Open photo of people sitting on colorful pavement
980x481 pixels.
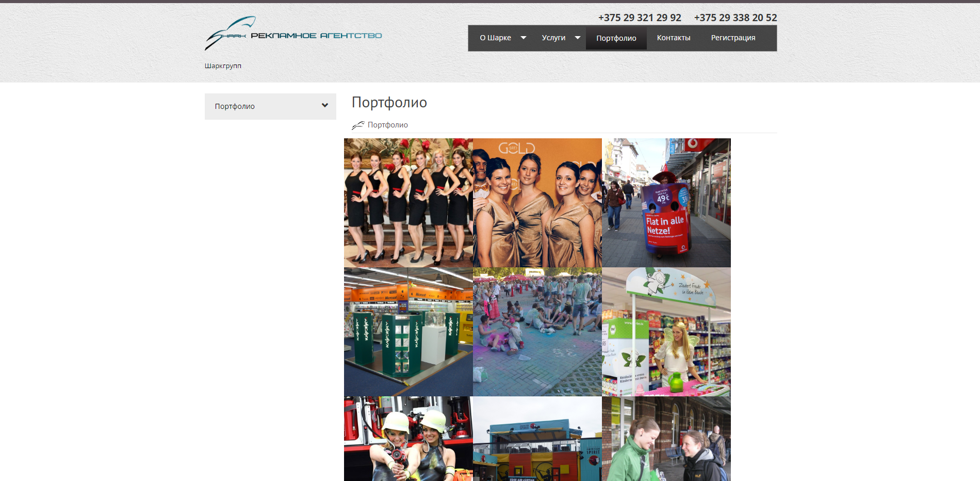(x=537, y=332)
